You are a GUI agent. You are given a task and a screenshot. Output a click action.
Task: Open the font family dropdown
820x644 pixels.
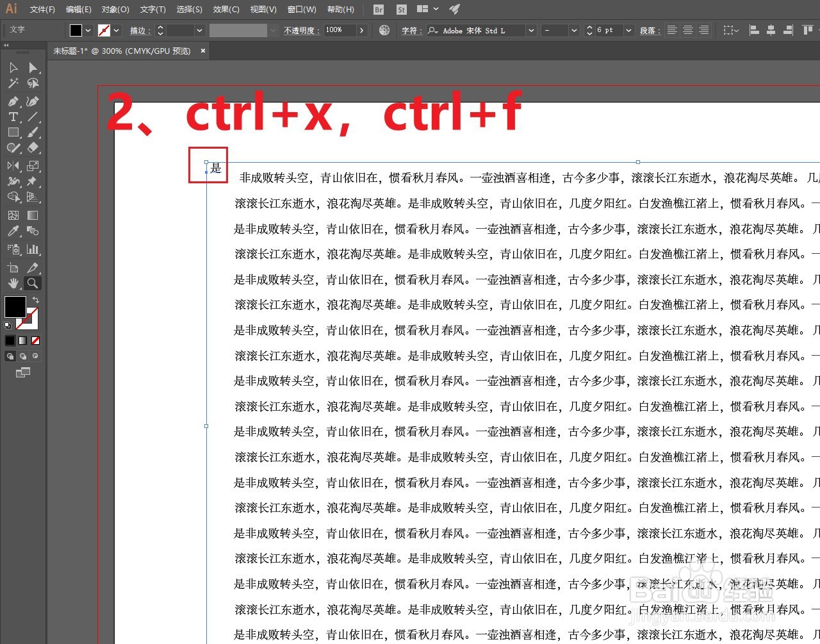click(531, 30)
